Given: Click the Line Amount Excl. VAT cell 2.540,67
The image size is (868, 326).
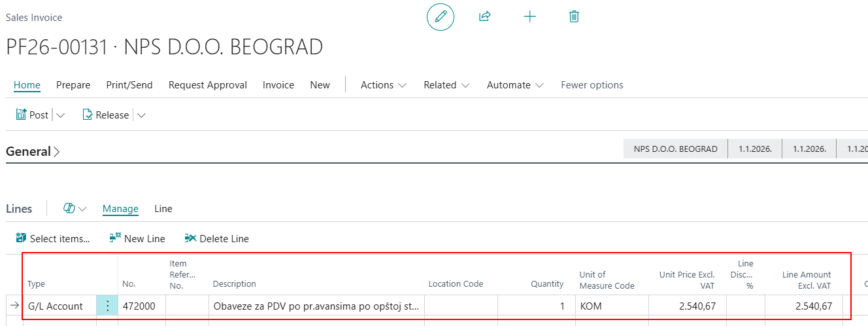Looking at the screenshot, I should tap(804, 306).
